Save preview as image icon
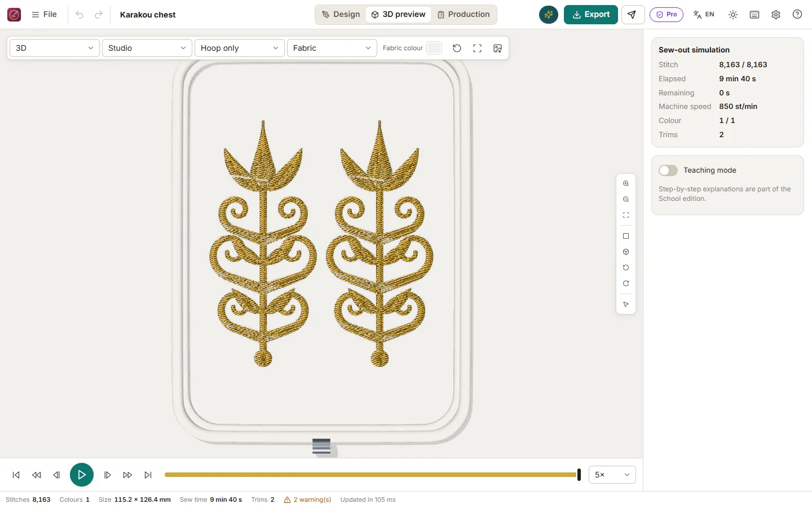Image resolution: width=812 pixels, height=508 pixels. click(x=497, y=48)
